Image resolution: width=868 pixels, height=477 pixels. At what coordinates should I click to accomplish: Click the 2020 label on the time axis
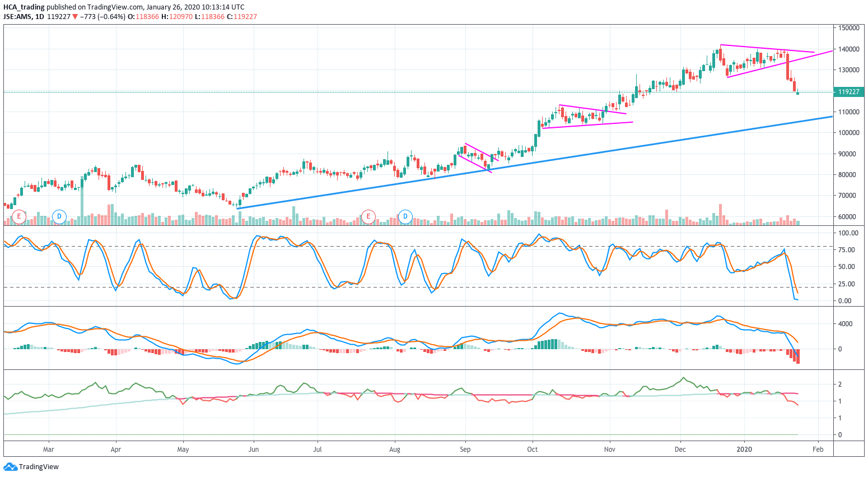tap(744, 450)
